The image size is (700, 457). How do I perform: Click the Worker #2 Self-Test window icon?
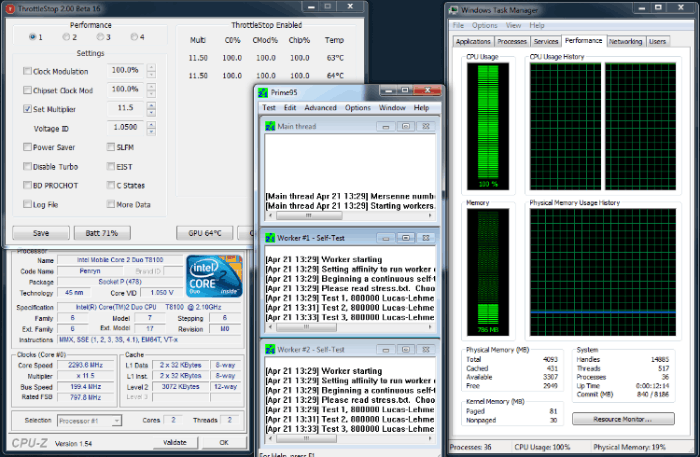tap(270, 349)
